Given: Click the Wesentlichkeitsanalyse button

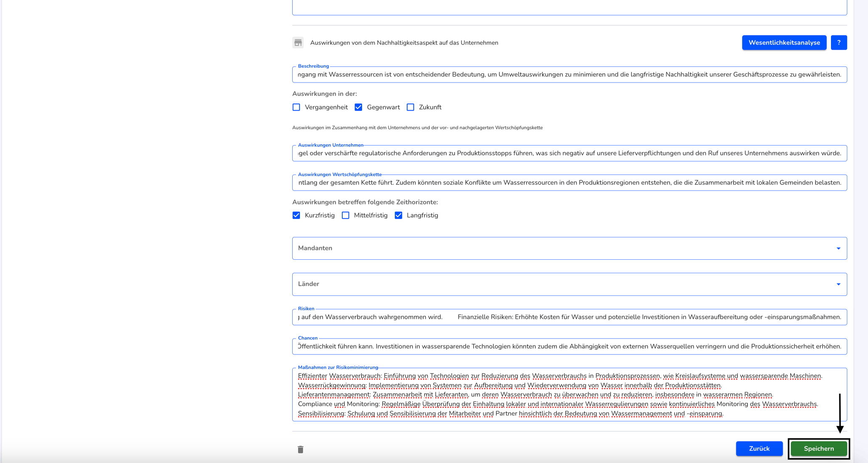Looking at the screenshot, I should coord(784,43).
